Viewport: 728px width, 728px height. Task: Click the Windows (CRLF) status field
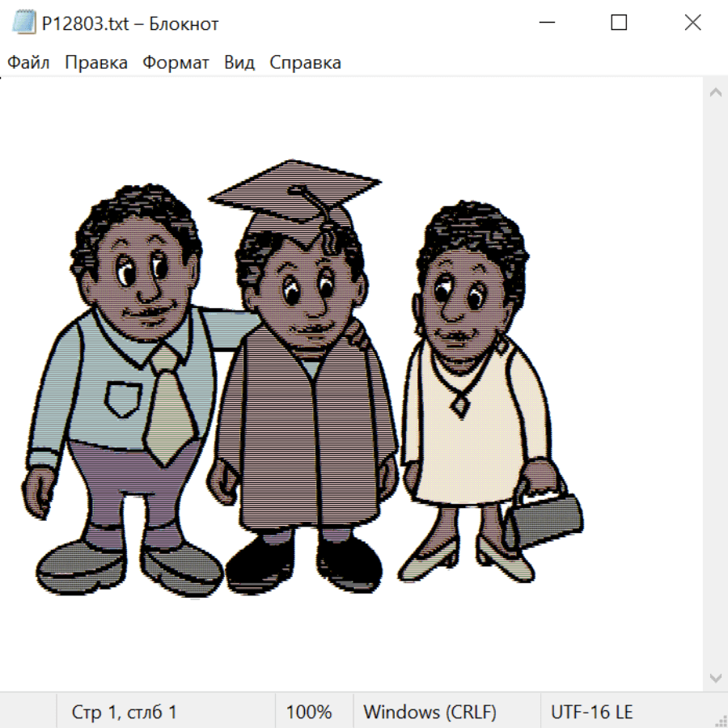pyautogui.click(x=430, y=713)
